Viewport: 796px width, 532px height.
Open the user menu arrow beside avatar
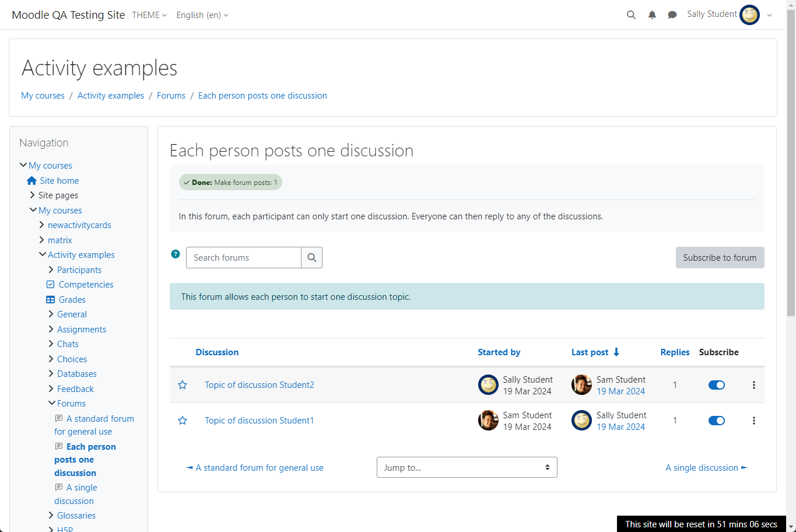tap(769, 16)
